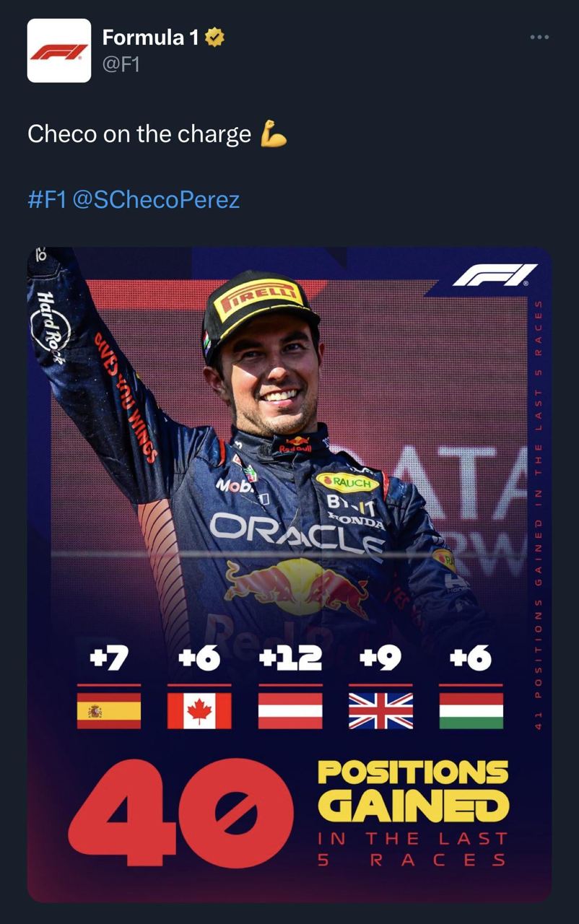The width and height of the screenshot is (579, 924).
Task: Click the Oracle logo on race suit
Action: click(x=296, y=533)
